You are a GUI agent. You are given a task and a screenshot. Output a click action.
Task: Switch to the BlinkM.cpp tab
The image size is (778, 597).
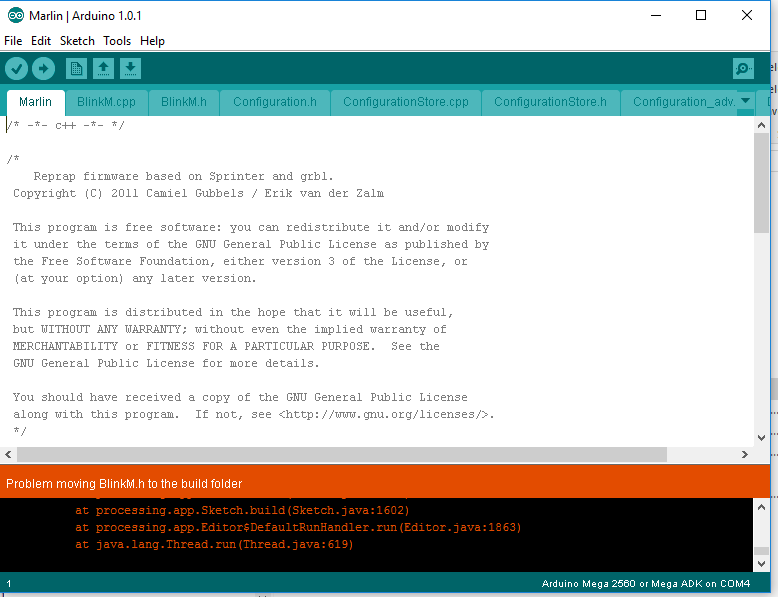[106, 102]
